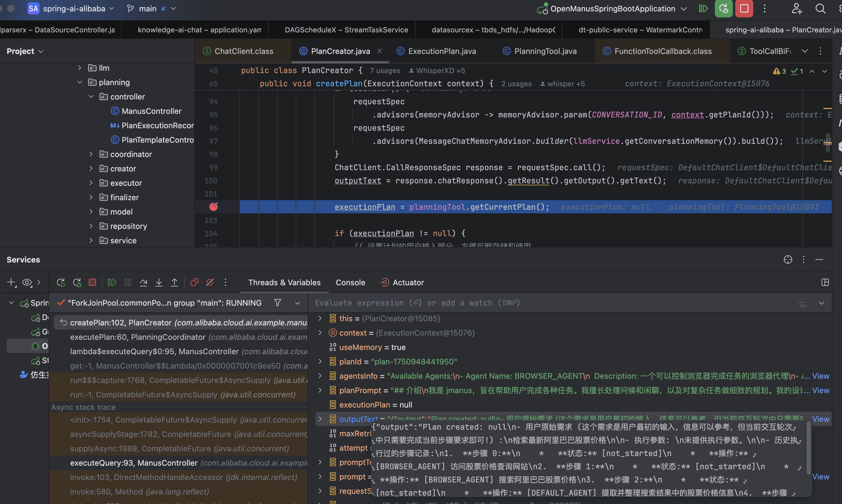842x504 pixels.
Task: Switch to the Console tab
Action: point(350,283)
